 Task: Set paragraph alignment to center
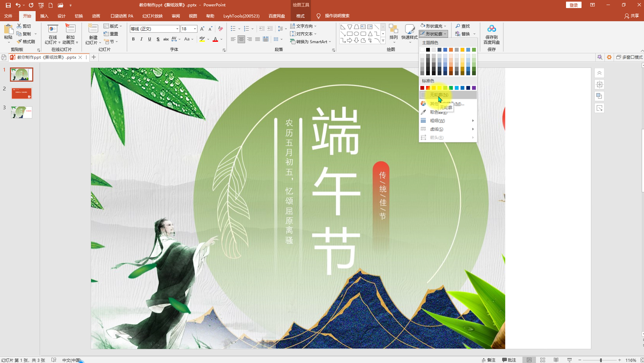point(241,39)
